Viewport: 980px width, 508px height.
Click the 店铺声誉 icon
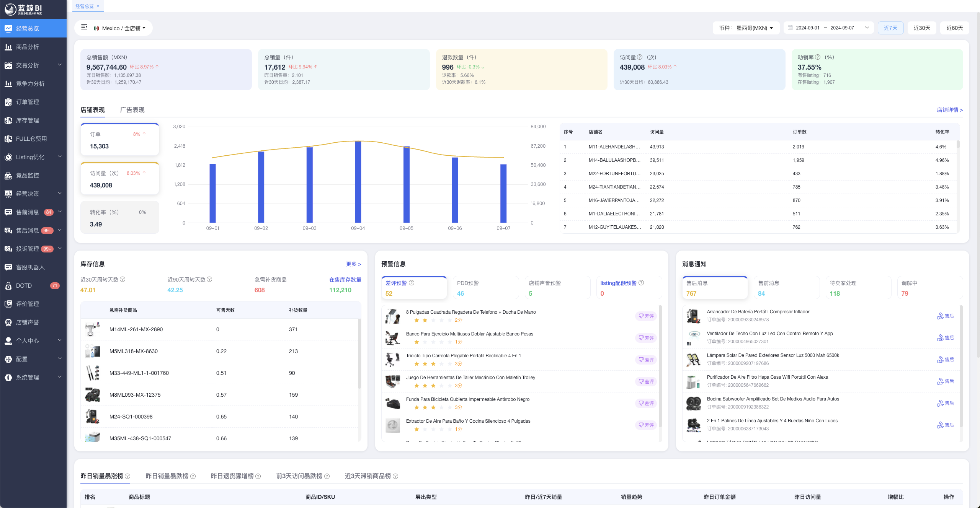[x=8, y=322]
